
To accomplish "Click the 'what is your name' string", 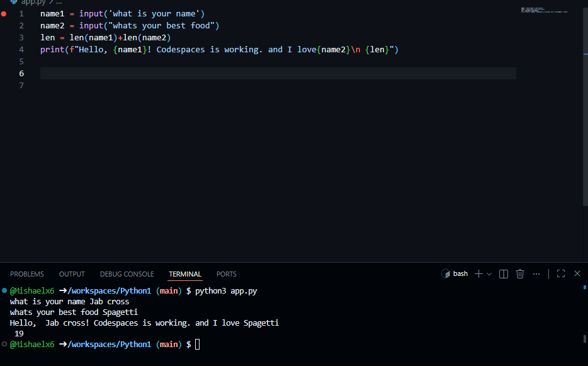I will [154, 14].
